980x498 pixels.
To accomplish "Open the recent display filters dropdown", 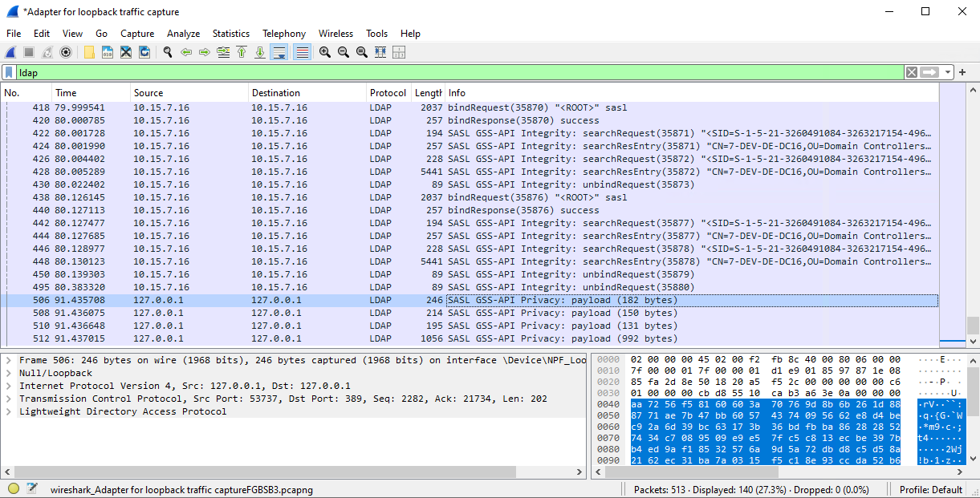I will click(x=948, y=72).
